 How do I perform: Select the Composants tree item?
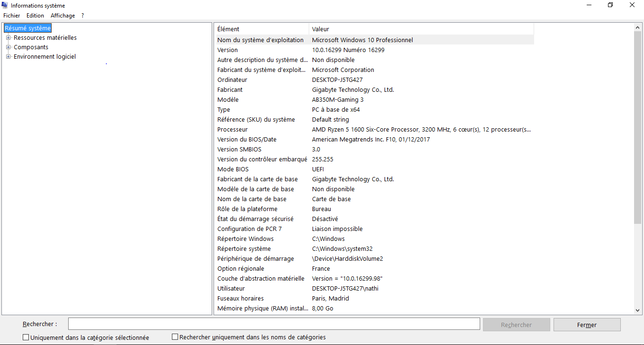click(x=31, y=47)
